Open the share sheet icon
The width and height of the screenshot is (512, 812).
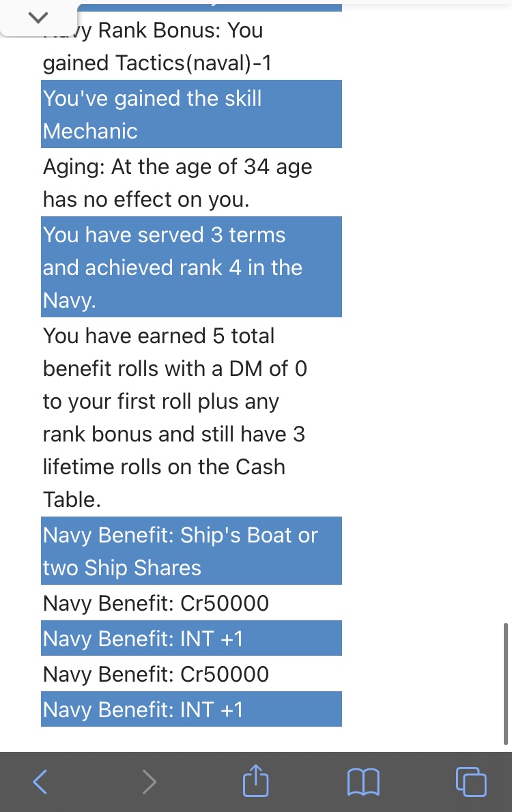point(256,780)
